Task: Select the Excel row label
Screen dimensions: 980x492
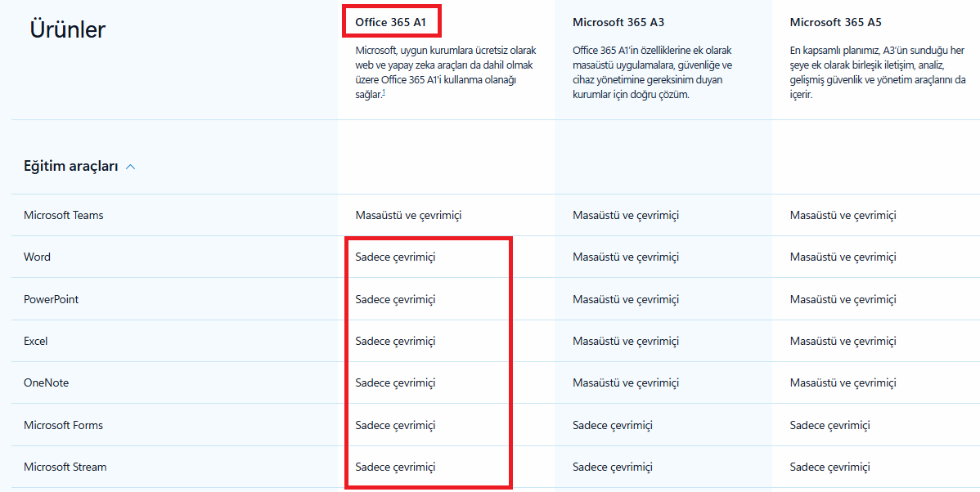Action: pos(36,342)
